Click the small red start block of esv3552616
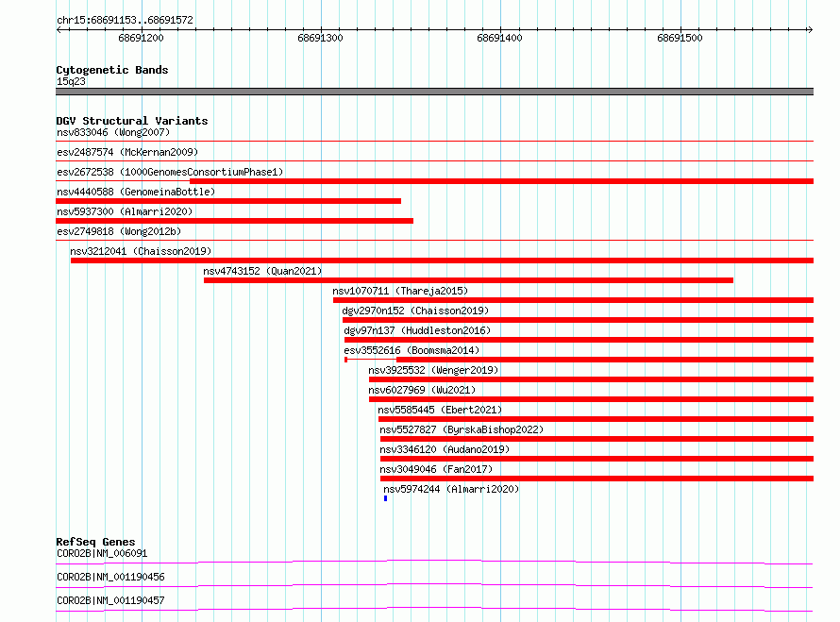 tap(346, 360)
